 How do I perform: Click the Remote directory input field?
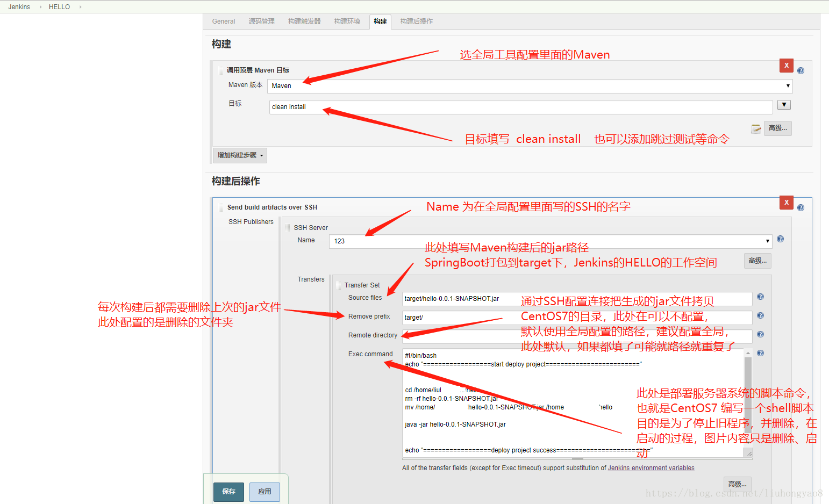point(577,336)
